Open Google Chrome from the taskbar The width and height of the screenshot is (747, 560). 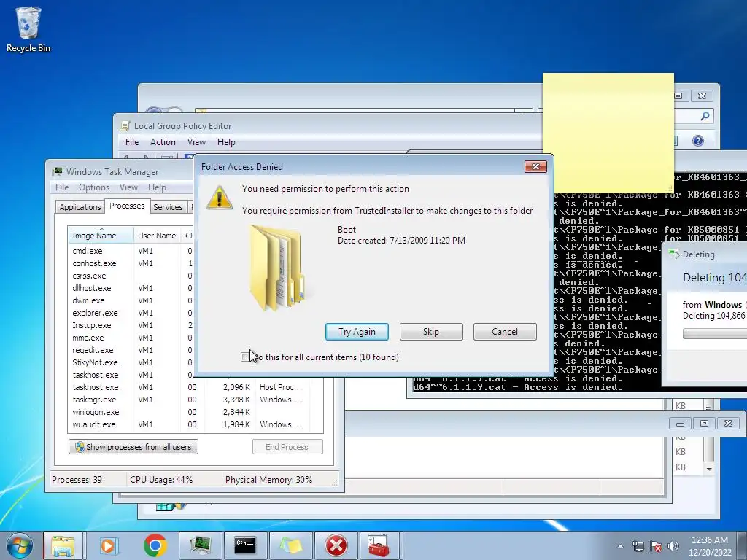click(155, 545)
